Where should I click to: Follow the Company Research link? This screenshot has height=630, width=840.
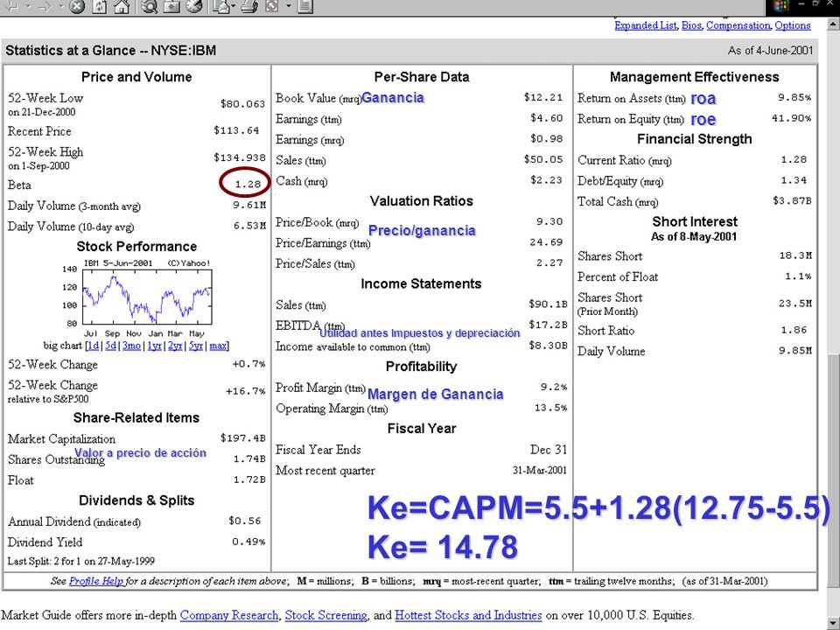pyautogui.click(x=229, y=615)
